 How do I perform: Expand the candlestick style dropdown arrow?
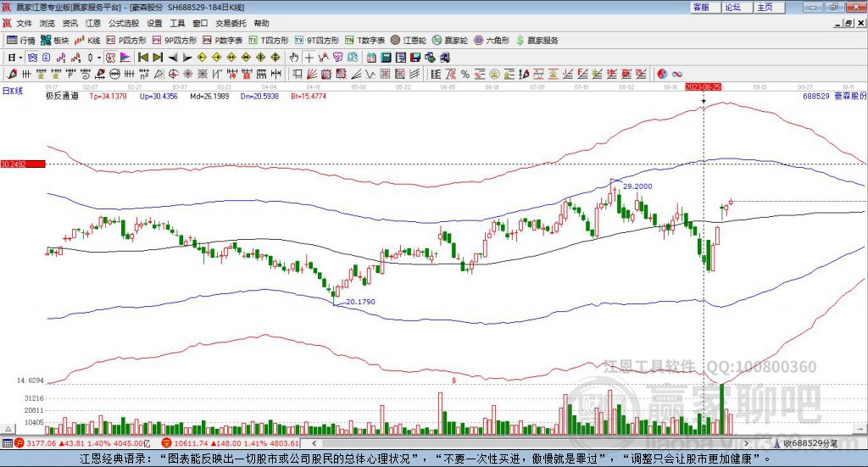pos(99,58)
